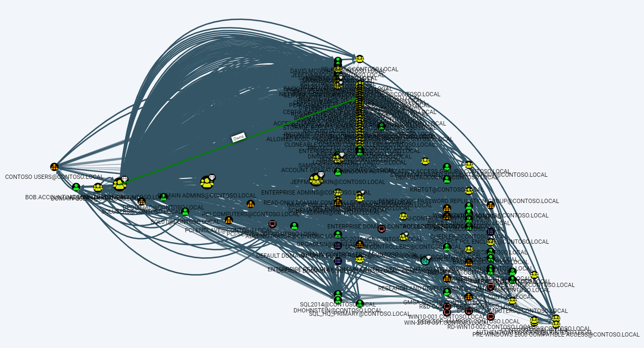Select the DC-2016-001 computer node

(381, 229)
